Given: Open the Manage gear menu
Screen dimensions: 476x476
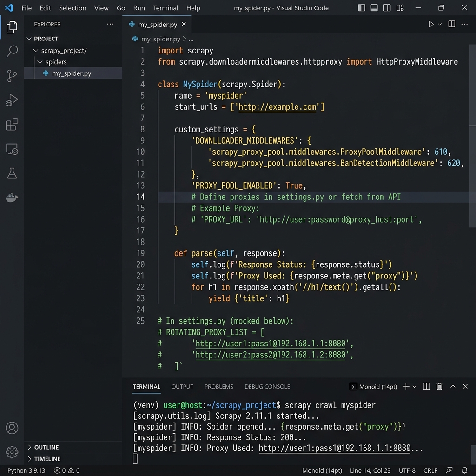Looking at the screenshot, I should click(12, 452).
